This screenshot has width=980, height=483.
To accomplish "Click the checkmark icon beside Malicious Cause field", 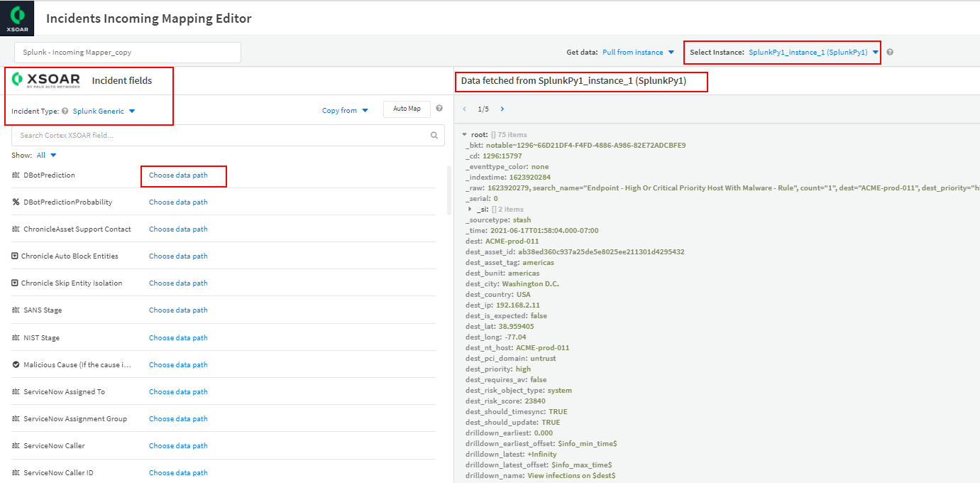I will coord(16,365).
